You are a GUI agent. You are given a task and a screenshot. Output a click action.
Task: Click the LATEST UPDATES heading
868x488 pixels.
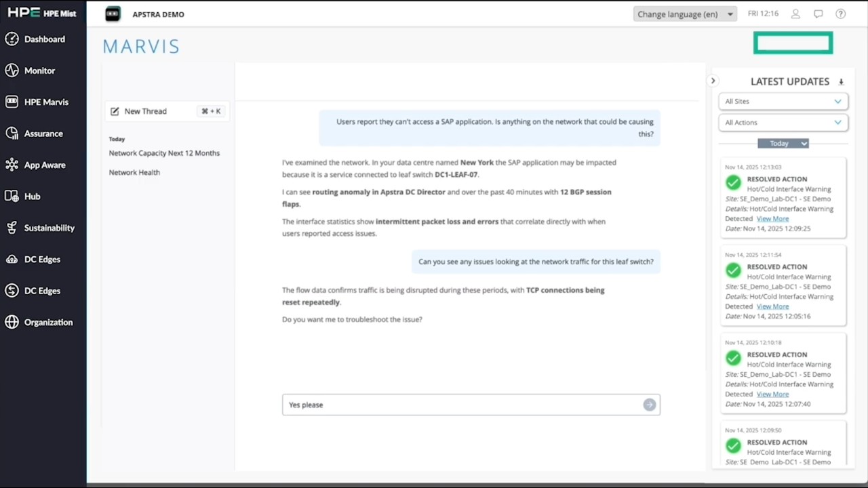click(790, 81)
